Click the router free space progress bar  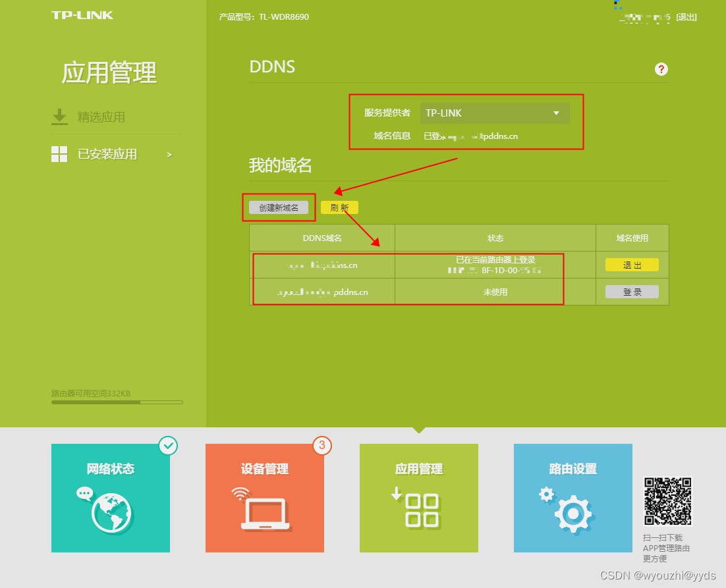[x=117, y=402]
